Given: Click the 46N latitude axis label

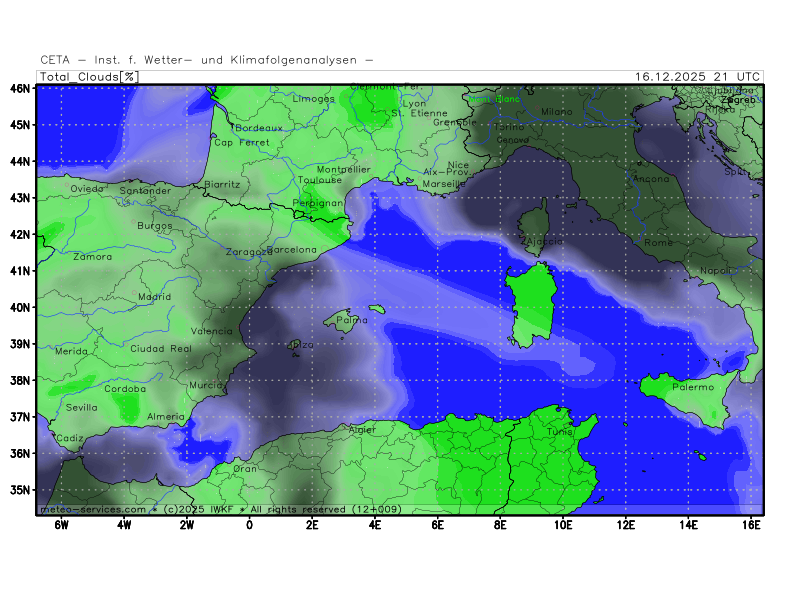Looking at the screenshot, I should 20,88.
